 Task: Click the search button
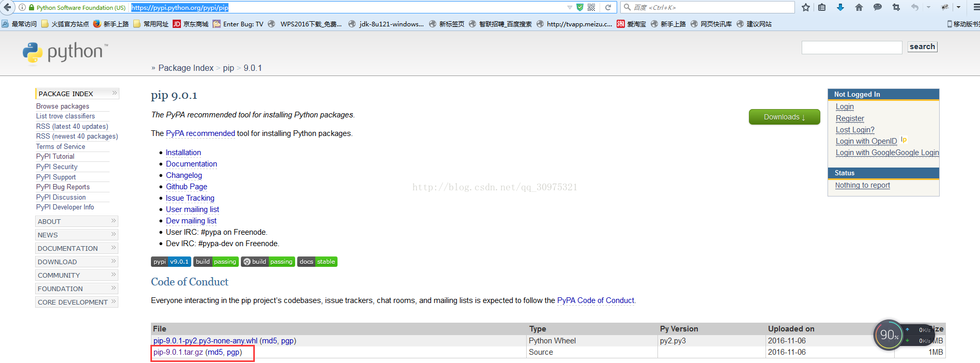[923, 47]
